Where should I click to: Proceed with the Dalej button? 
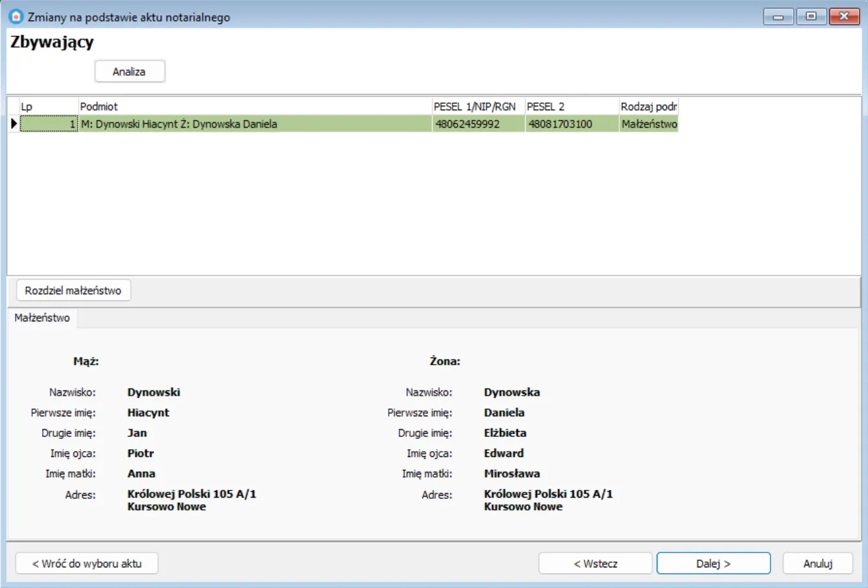point(713,563)
